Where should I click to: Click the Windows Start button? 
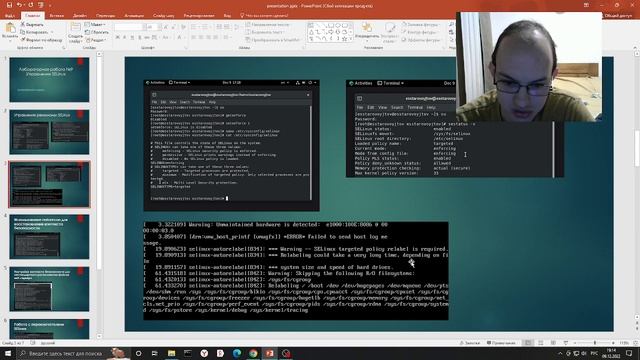(x=8, y=353)
